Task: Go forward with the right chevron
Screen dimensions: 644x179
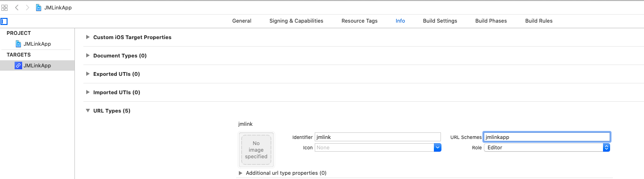Action: [27, 8]
